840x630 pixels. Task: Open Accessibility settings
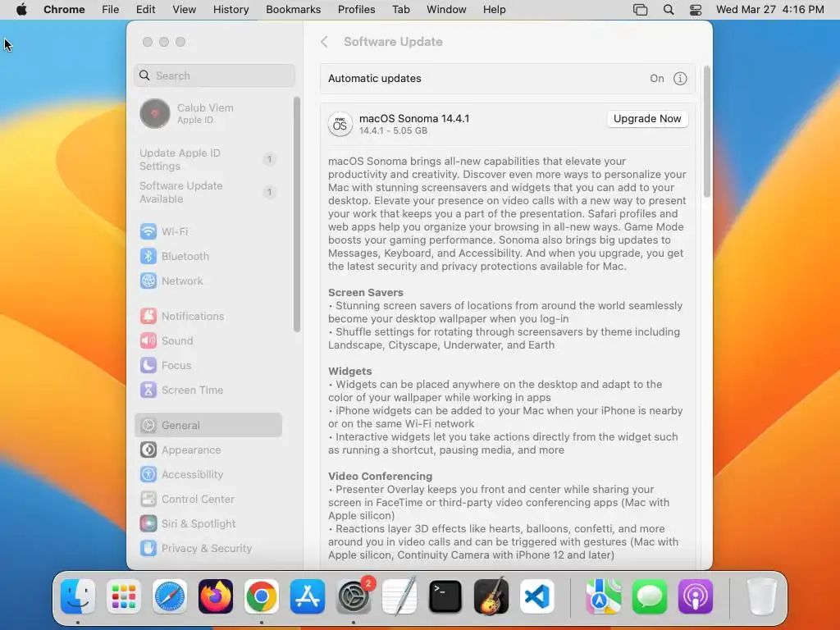coord(208,475)
